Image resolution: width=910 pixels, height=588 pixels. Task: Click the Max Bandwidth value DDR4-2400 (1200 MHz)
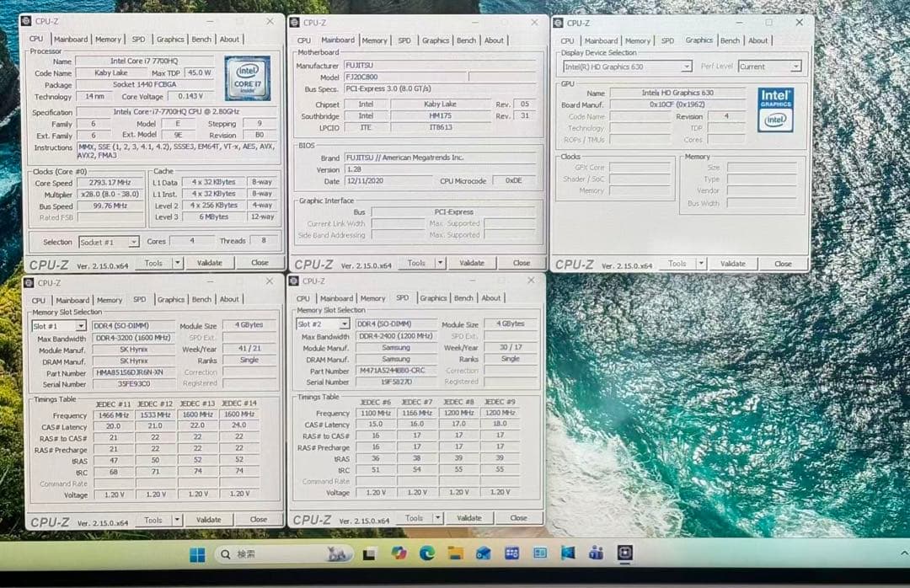[x=396, y=336]
